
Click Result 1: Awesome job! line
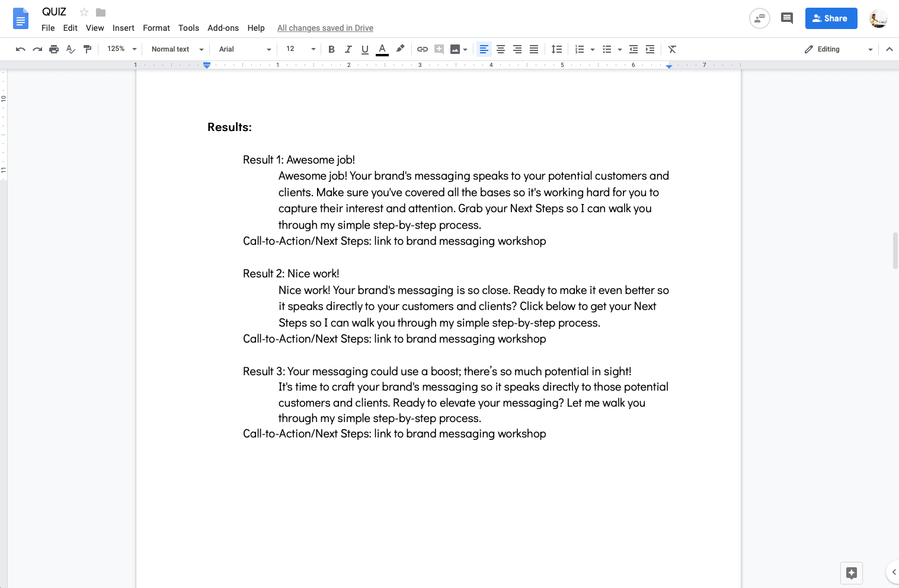click(299, 160)
